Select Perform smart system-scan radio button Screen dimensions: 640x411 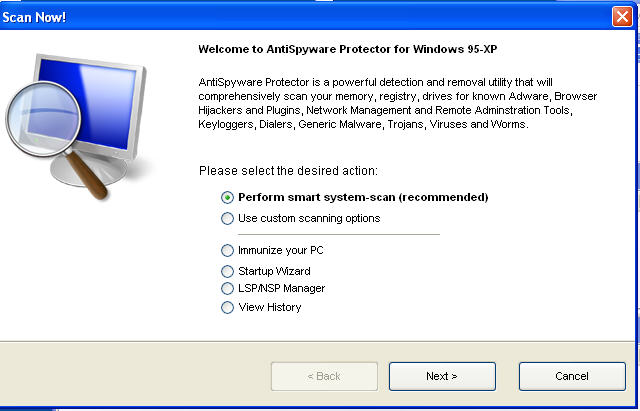(x=227, y=198)
